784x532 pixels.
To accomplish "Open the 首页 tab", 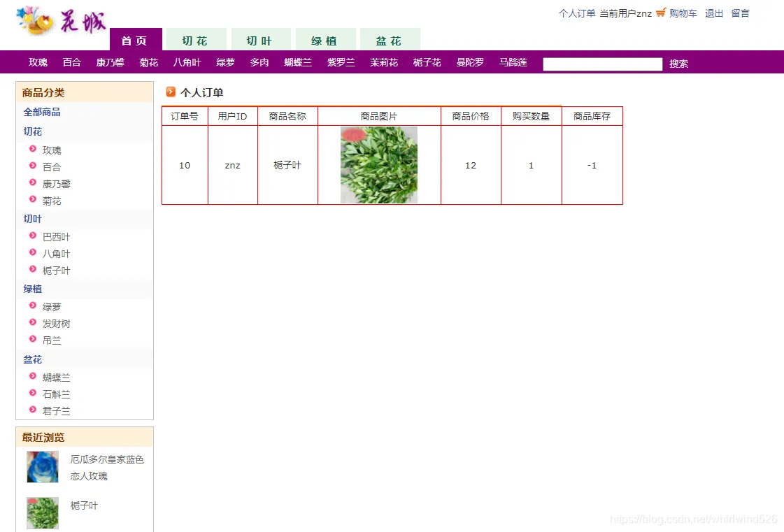I will coord(136,40).
